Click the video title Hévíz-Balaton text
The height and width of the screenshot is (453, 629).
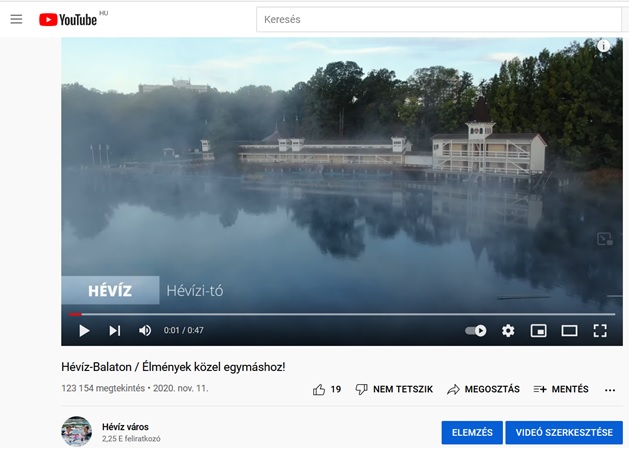click(173, 367)
